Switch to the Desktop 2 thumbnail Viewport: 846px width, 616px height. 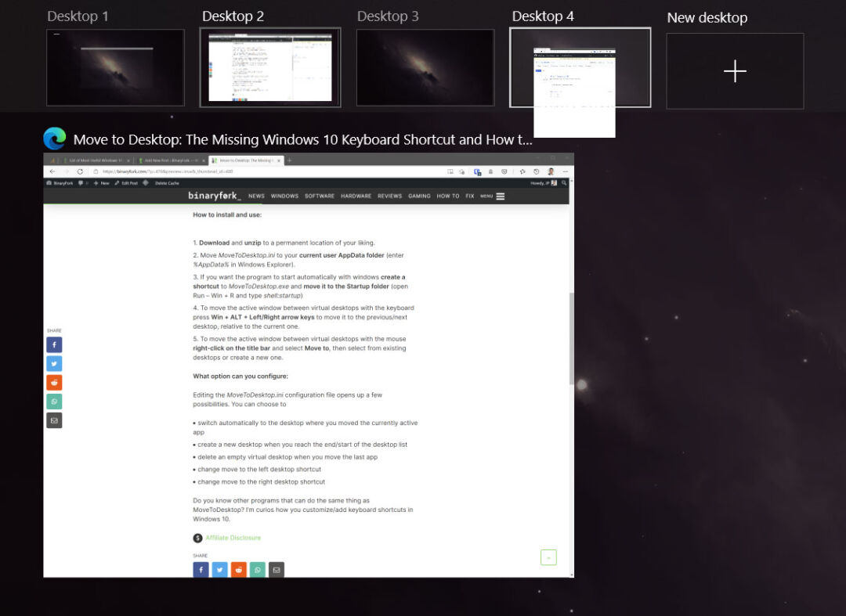270,67
